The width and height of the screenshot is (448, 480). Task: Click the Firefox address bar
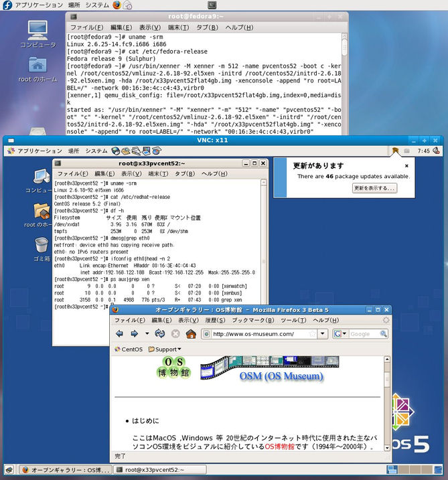(260, 334)
